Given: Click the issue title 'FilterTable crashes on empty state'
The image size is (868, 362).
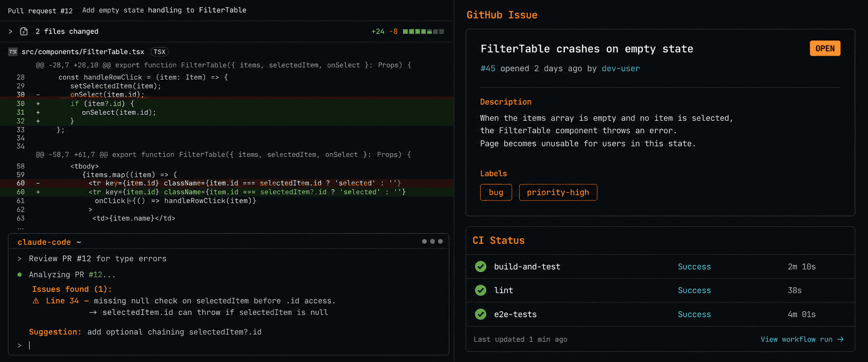Looking at the screenshot, I should (587, 49).
